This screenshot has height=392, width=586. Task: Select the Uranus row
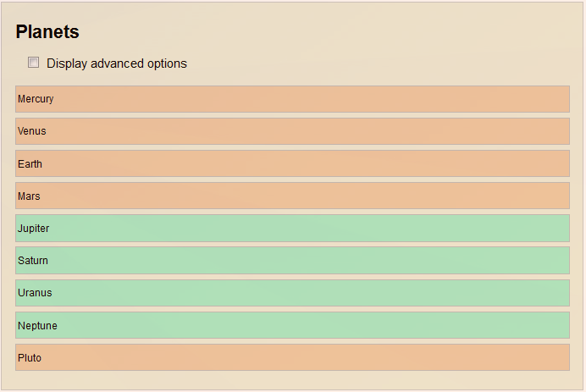[292, 293]
